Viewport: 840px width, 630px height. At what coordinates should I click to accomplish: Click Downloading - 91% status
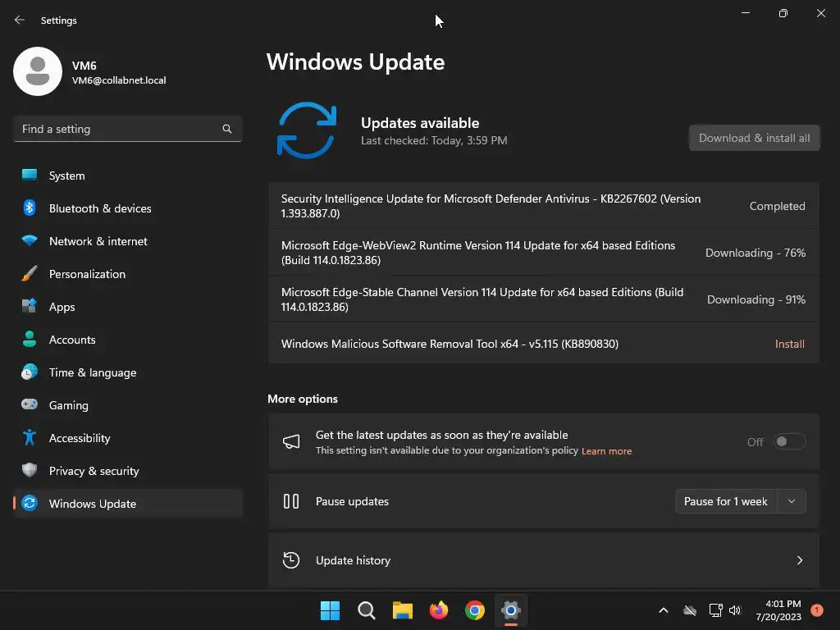point(756,299)
